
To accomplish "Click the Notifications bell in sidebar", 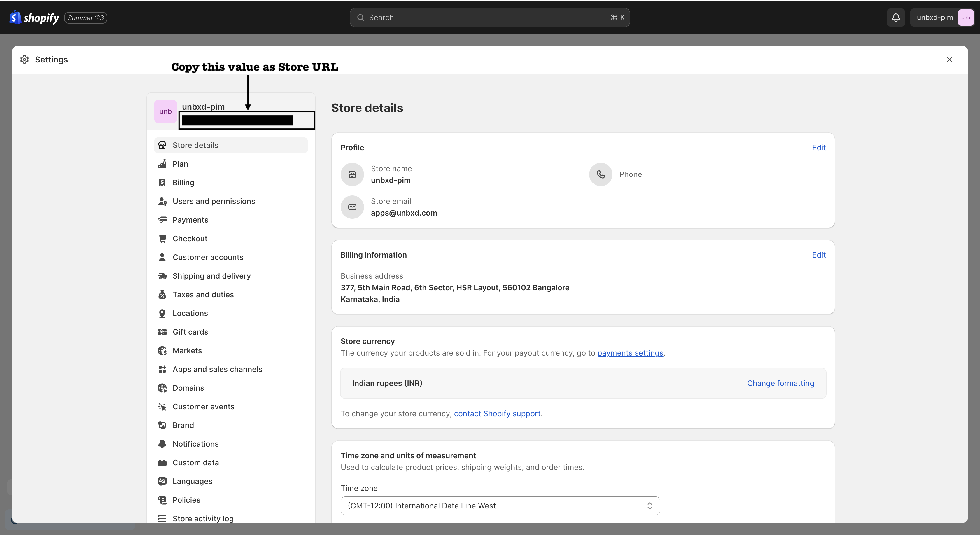I will [x=162, y=444].
